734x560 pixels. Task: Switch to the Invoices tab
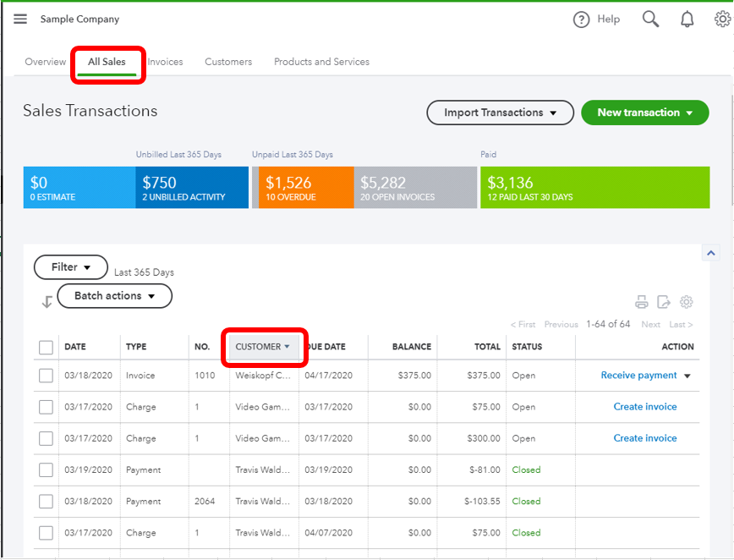point(165,62)
